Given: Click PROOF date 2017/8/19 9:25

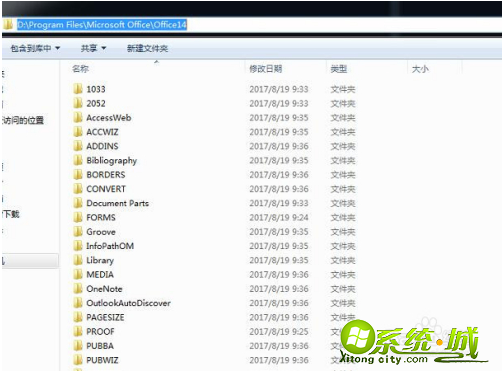Looking at the screenshot, I should [279, 332].
